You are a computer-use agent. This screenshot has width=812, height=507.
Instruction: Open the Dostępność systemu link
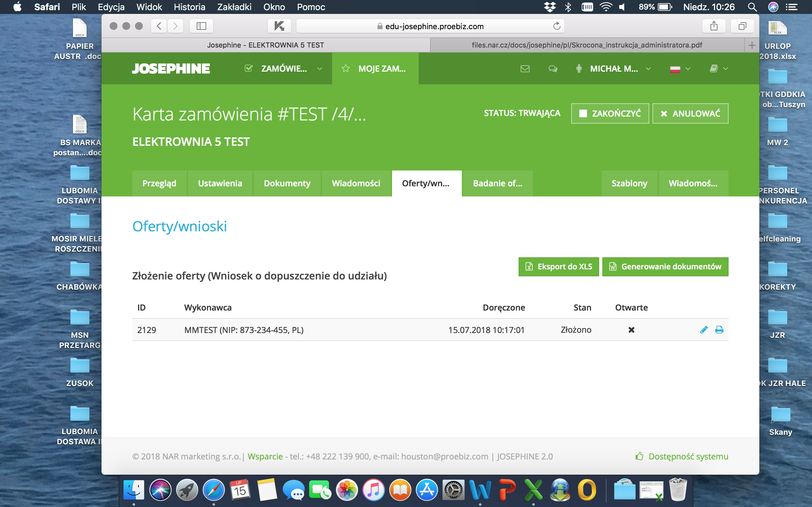(688, 456)
